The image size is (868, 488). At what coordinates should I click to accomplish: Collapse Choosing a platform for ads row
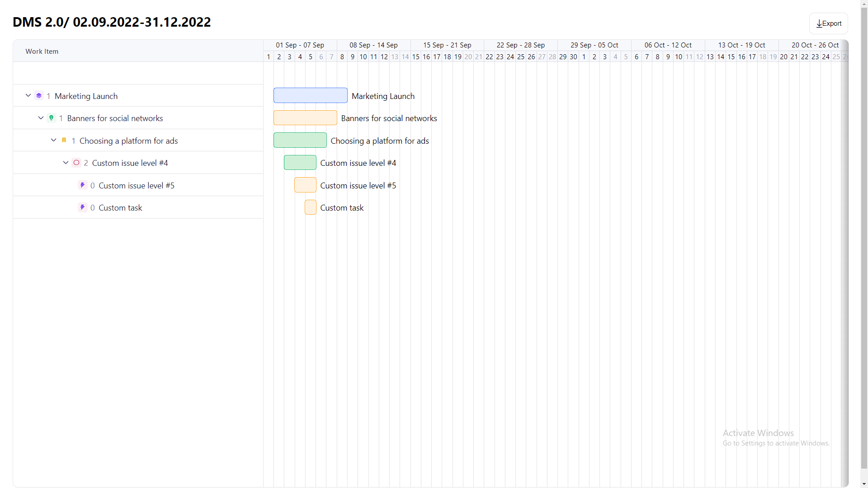click(x=53, y=140)
